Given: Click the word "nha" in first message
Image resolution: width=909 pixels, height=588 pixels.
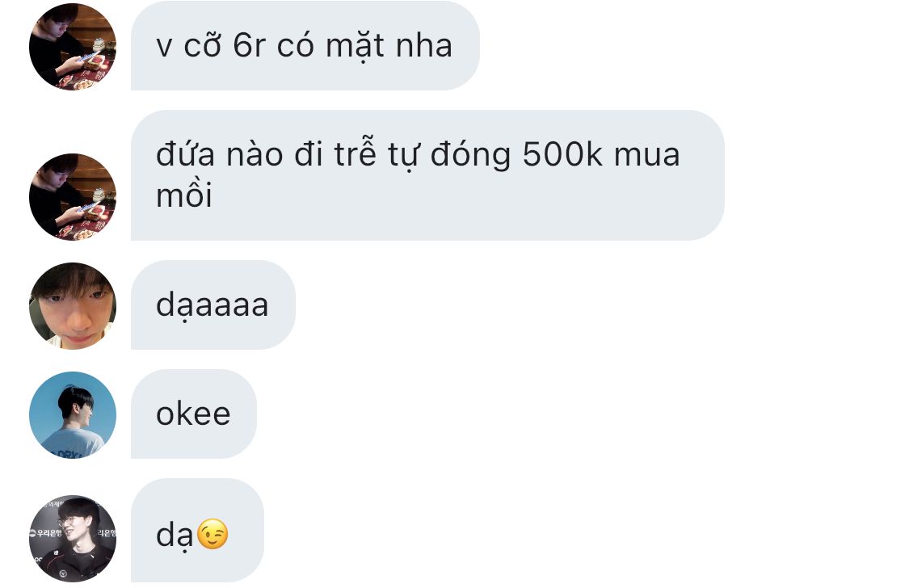Looking at the screenshot, I should tap(423, 46).
